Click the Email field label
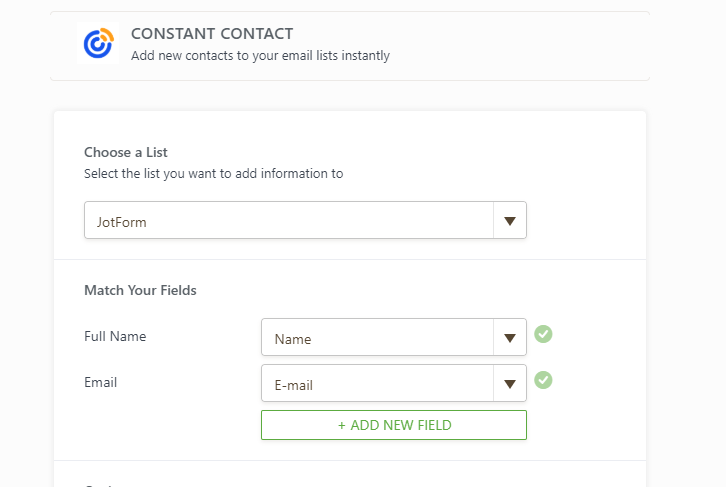This screenshot has width=726, height=487. click(x=101, y=382)
